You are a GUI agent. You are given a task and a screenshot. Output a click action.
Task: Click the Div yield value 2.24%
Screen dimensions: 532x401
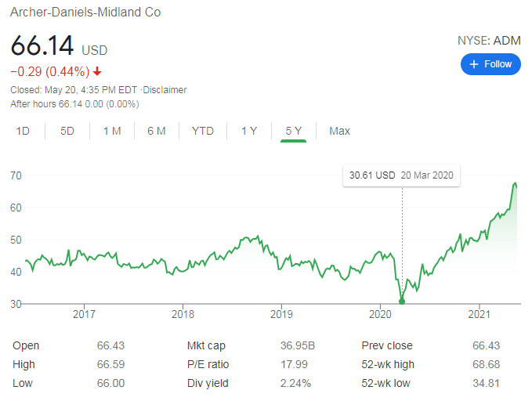(x=295, y=383)
